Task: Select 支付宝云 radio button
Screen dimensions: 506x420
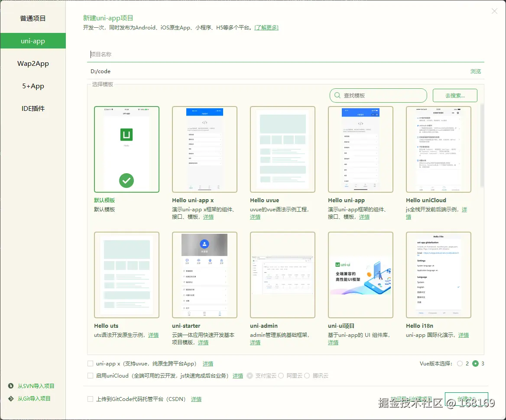Action: click(250, 376)
